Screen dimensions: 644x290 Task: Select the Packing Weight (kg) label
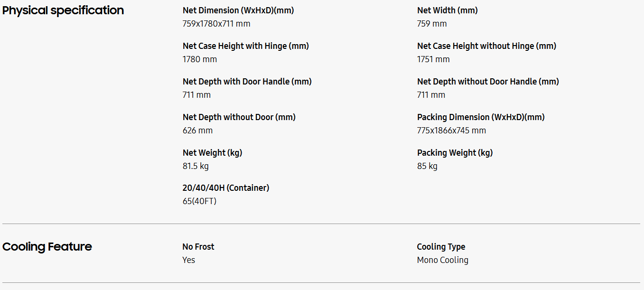click(455, 153)
